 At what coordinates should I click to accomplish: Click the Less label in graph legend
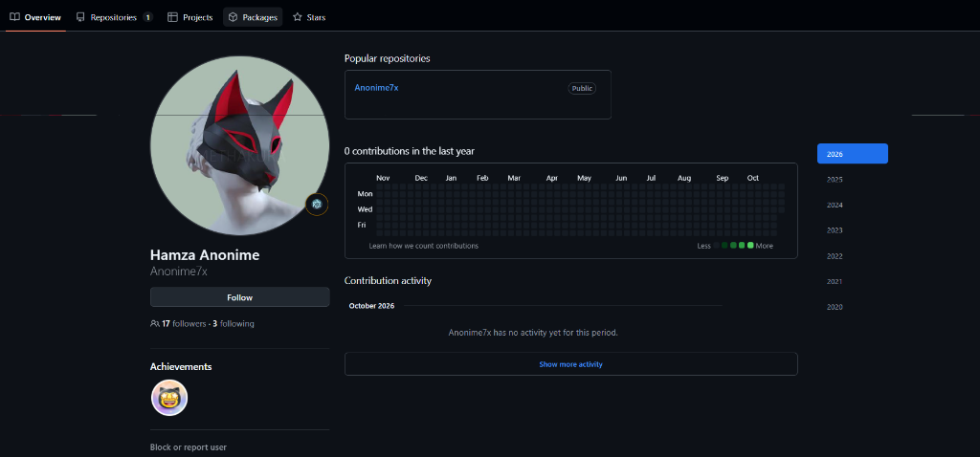703,246
